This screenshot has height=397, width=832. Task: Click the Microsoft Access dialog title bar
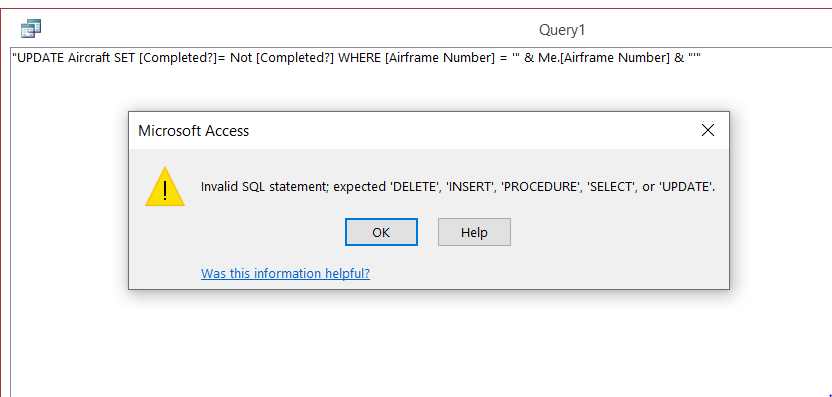click(x=429, y=131)
